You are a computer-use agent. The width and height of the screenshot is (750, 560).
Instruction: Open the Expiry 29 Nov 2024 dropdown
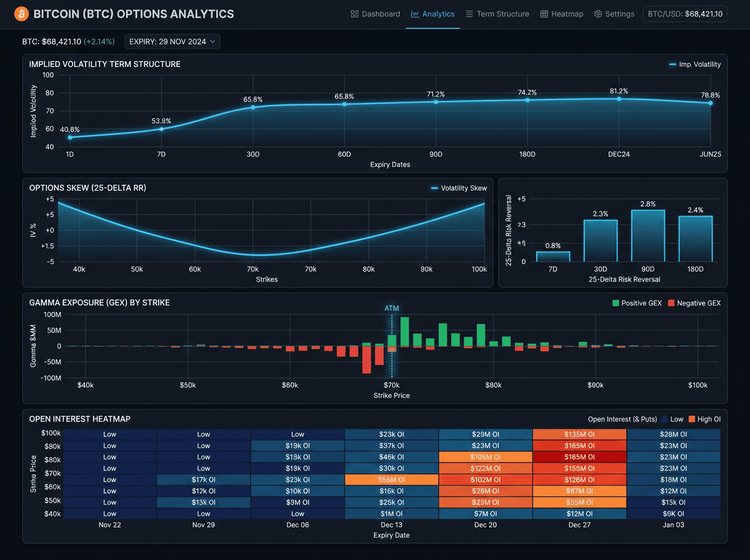pyautogui.click(x=172, y=42)
